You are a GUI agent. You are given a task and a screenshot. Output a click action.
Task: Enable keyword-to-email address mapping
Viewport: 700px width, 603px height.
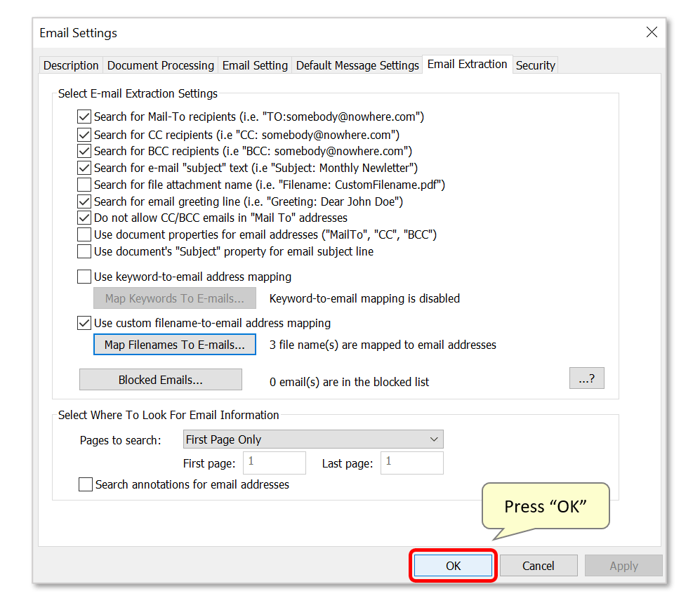(x=84, y=277)
